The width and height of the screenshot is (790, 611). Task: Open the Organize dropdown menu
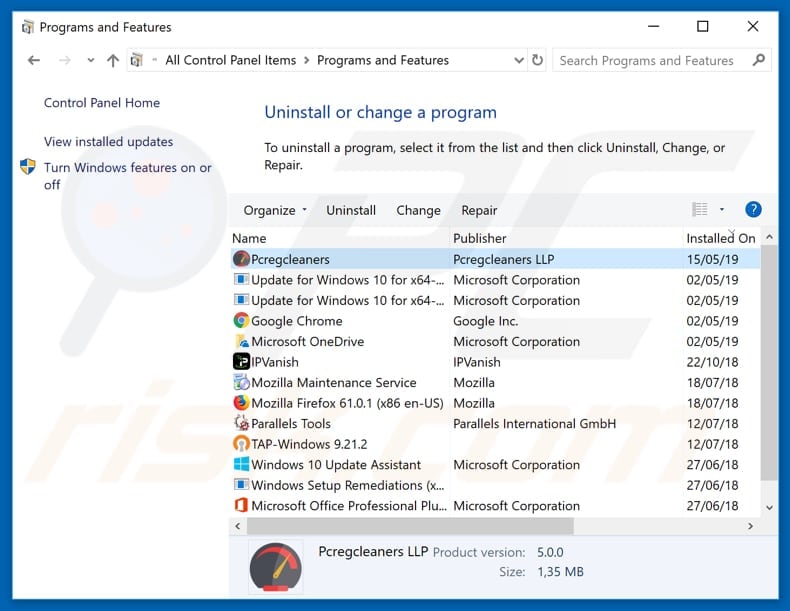tap(275, 210)
